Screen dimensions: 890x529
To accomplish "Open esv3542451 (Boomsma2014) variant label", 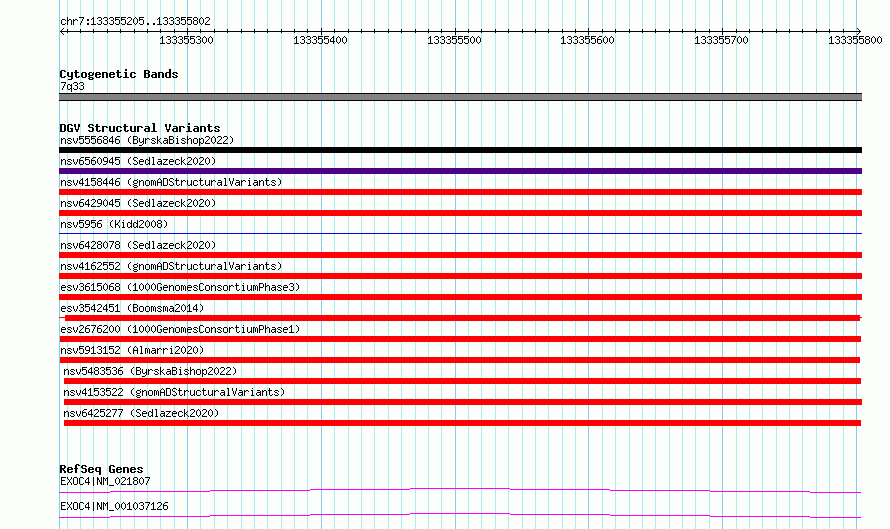I will tap(132, 308).
